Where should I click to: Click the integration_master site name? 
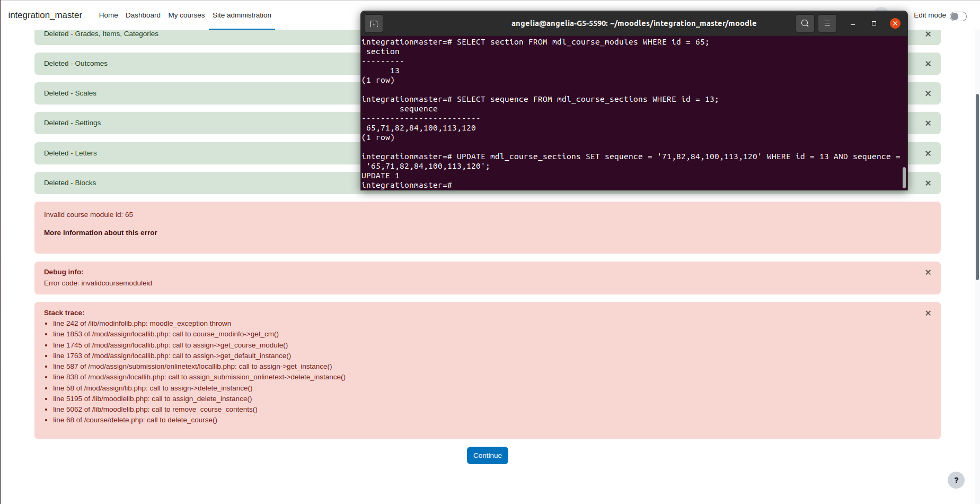coord(45,15)
